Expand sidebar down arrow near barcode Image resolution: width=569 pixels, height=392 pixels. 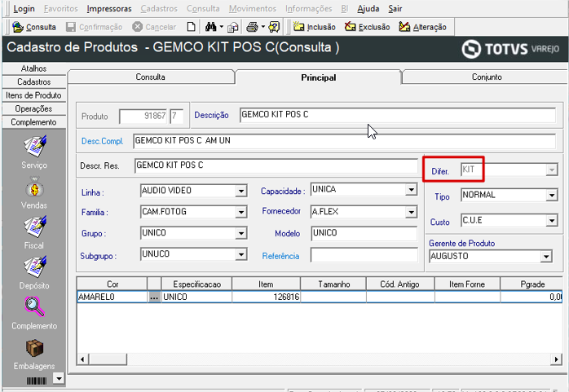[59, 379]
